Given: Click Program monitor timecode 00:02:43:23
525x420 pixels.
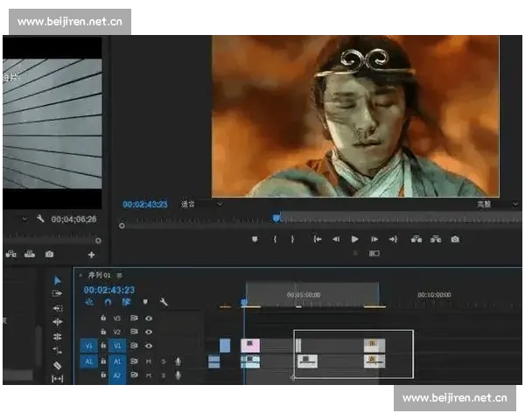Looking at the screenshot, I should (x=145, y=204).
